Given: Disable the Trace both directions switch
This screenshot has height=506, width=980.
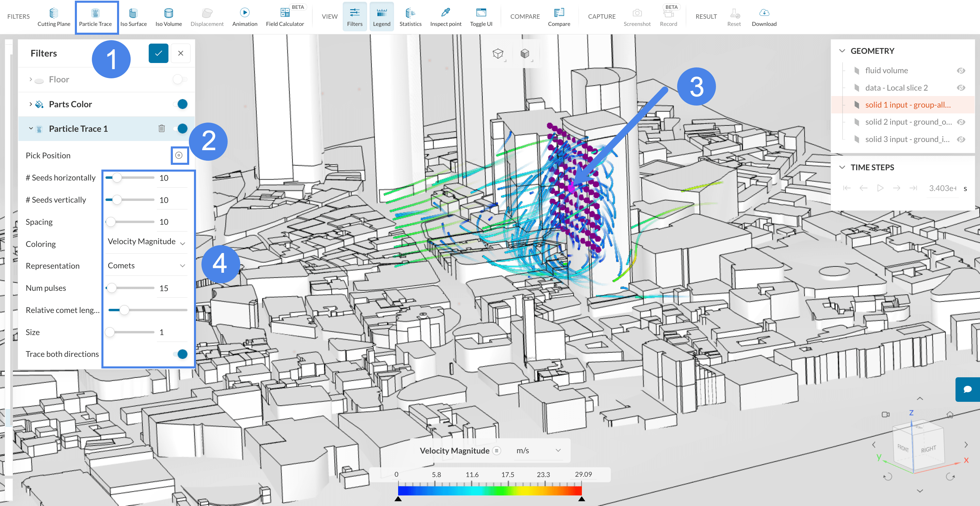Looking at the screenshot, I should tap(180, 354).
